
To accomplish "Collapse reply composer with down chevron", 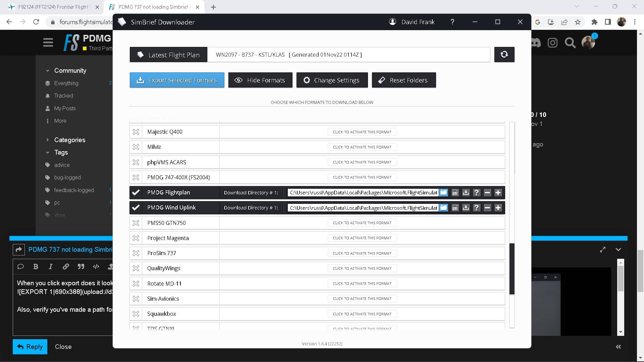I will 618,249.
